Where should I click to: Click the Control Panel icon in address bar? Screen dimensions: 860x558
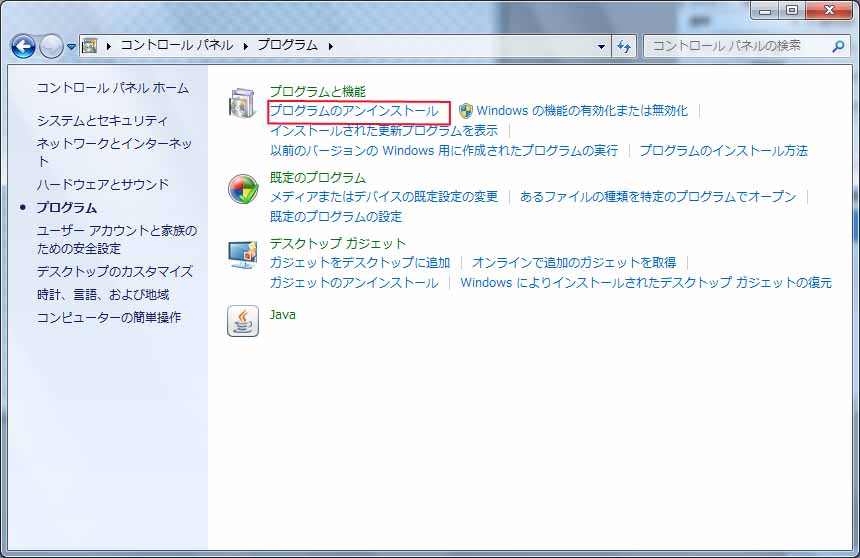(x=89, y=46)
